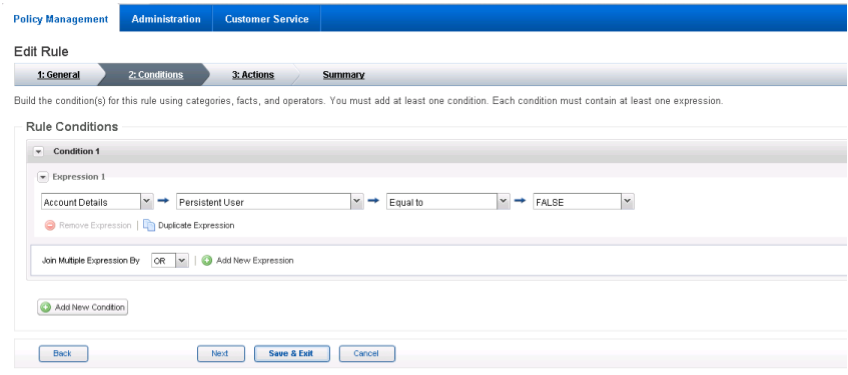Image resolution: width=848 pixels, height=375 pixels.
Task: Switch to the Administration tab
Action: coord(166,19)
